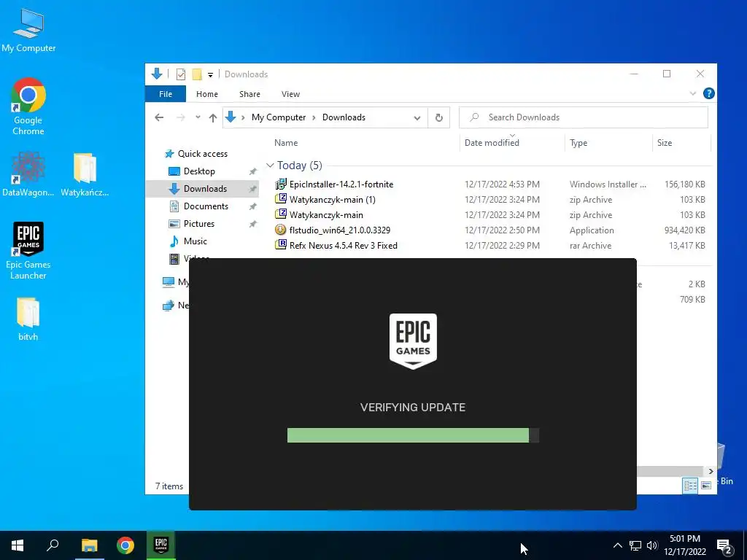Select Documents in navigation pane
The image size is (747, 560).
pos(206,206)
